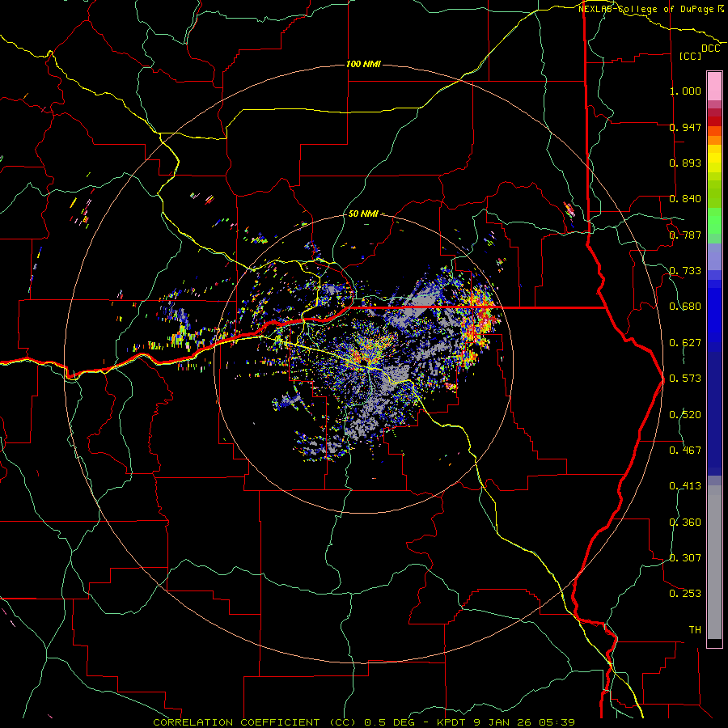Click the 0.787 color scale value
Screen dimensions: 728x728
685,235
